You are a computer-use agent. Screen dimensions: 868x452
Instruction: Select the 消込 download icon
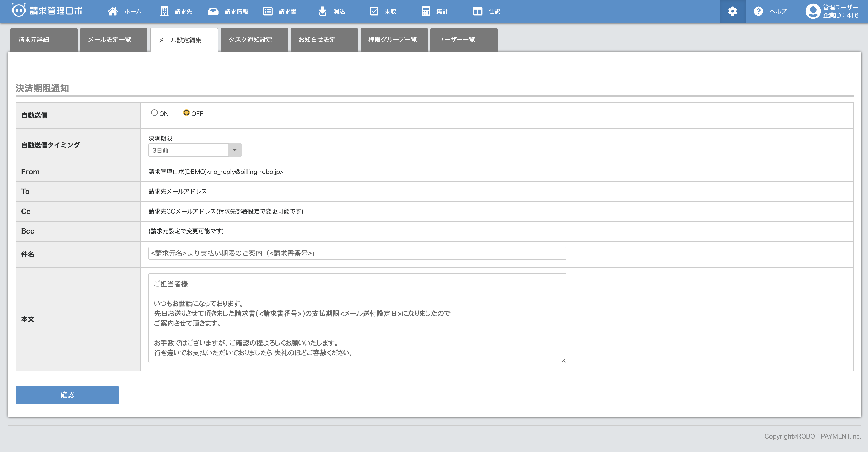click(323, 11)
